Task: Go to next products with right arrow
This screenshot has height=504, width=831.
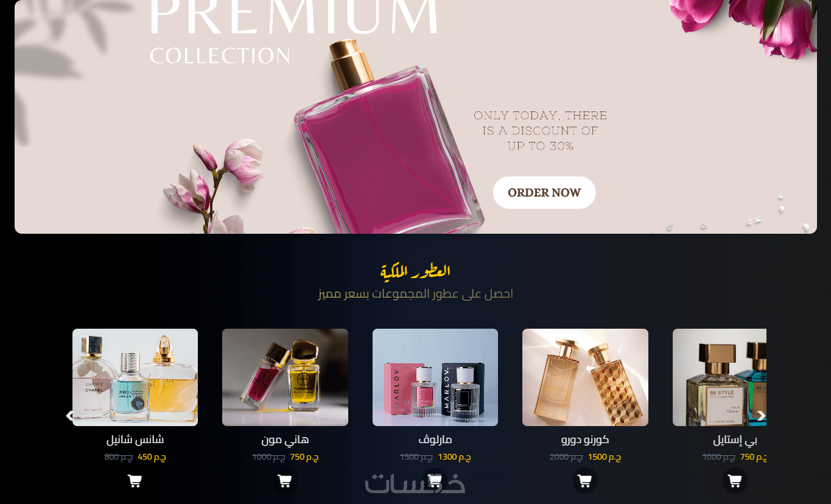Action: click(x=761, y=416)
